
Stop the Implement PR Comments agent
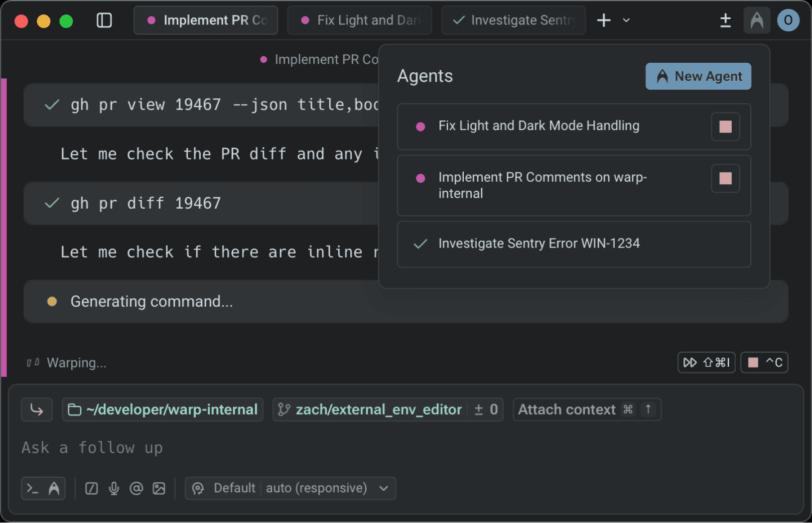(725, 178)
